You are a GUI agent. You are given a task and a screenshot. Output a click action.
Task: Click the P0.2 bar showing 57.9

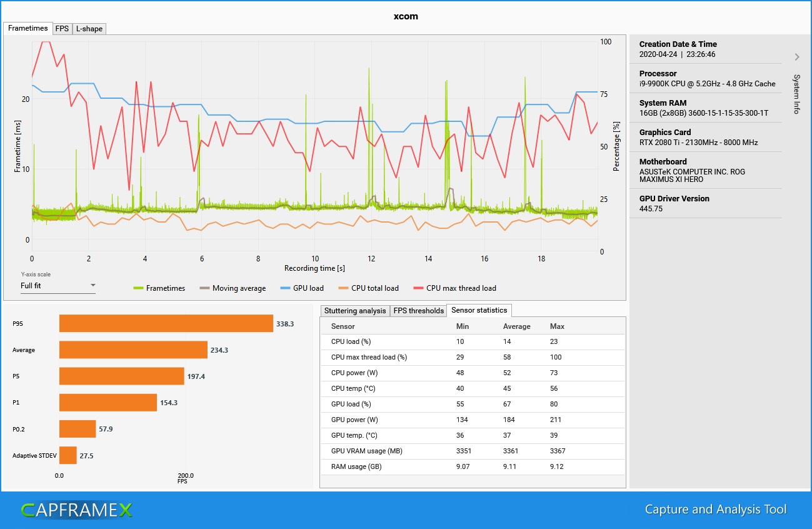[78, 428]
